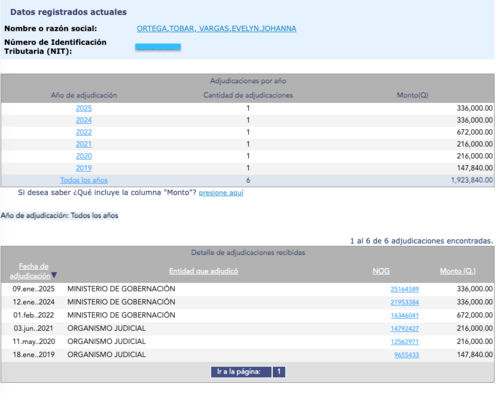Click MINISTERIO DE GOBERNACIÓN in the 09.ene..2025 row
The width and height of the screenshot is (500, 393).
coord(121,289)
